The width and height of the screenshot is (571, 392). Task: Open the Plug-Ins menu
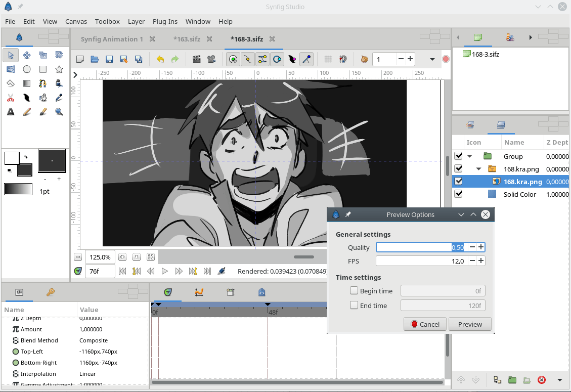pyautogui.click(x=165, y=21)
